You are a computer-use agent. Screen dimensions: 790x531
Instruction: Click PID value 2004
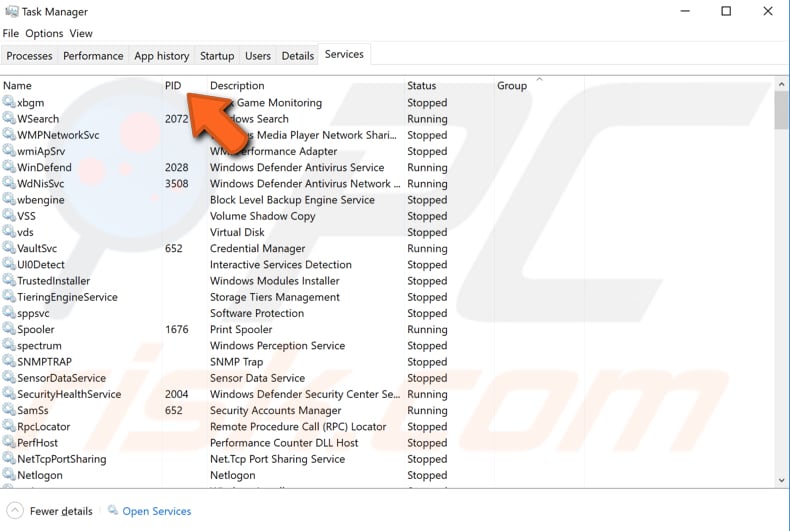[x=177, y=393]
